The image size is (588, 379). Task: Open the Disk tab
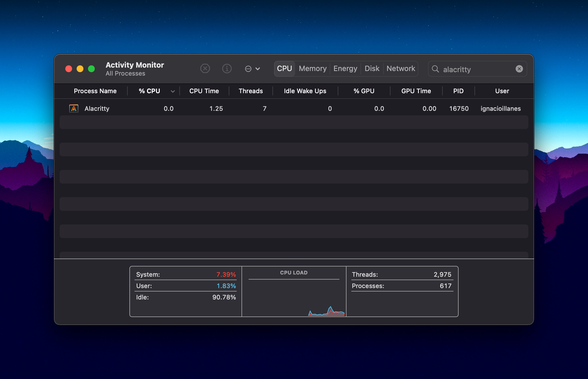tap(372, 69)
